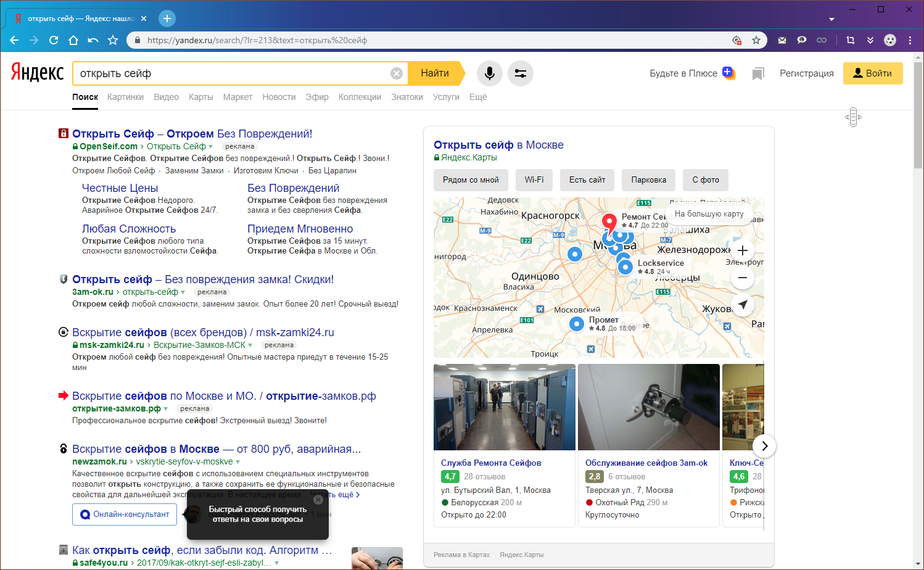Open search settings sliders icon
This screenshot has height=570, width=924.
(521, 73)
